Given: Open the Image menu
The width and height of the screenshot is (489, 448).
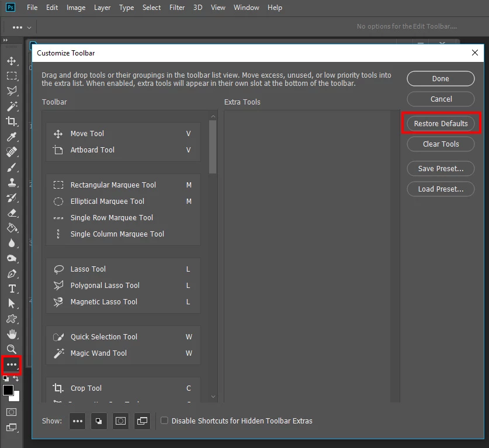Looking at the screenshot, I should click(x=76, y=8).
